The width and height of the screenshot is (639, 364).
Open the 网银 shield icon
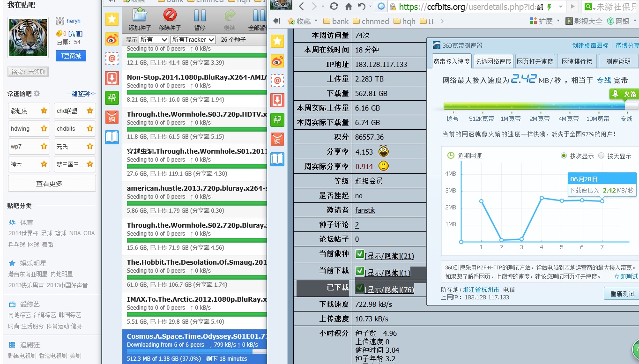click(610, 21)
